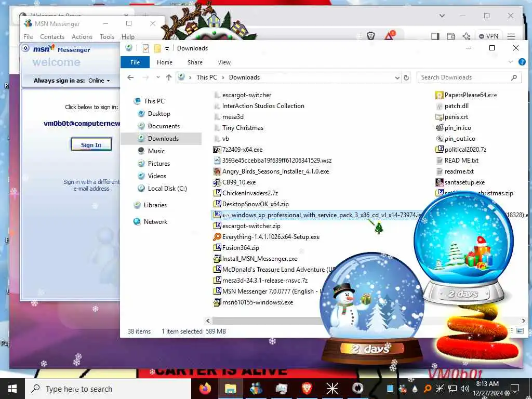This screenshot has width=532, height=399.
Task: Go back with Explorer back arrow
Action: click(x=130, y=77)
